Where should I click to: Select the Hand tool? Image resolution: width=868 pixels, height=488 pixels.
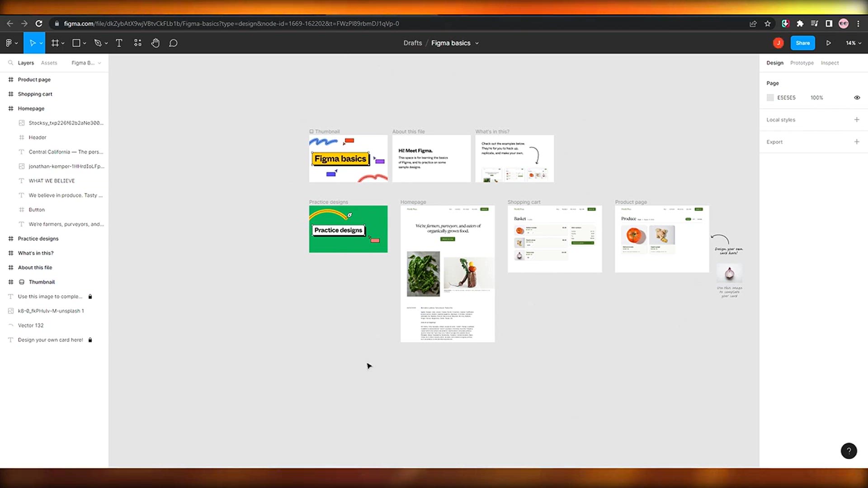click(x=156, y=43)
